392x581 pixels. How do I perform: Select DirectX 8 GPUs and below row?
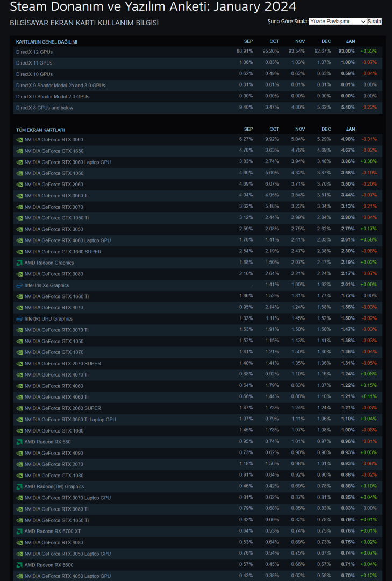[x=197, y=108]
